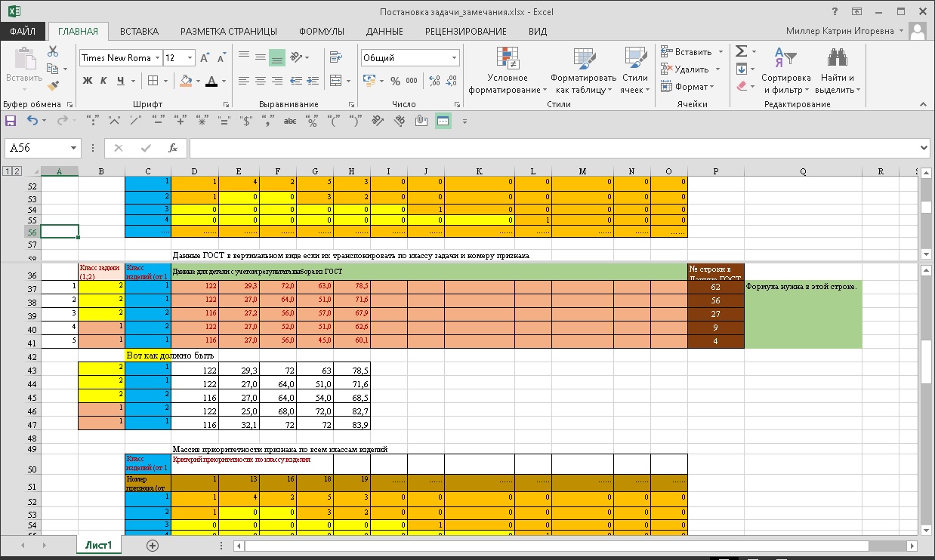Click the Wrap Text icon
This screenshot has width=935, height=560.
tap(335, 58)
